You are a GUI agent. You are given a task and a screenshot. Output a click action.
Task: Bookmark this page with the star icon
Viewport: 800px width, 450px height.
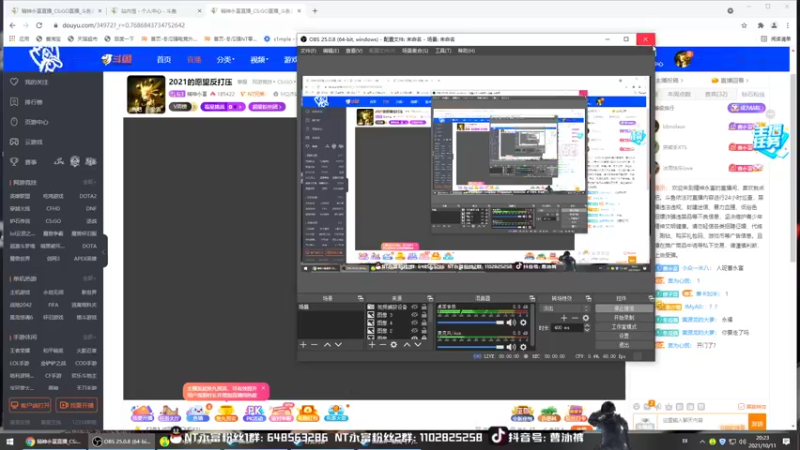click(x=744, y=25)
